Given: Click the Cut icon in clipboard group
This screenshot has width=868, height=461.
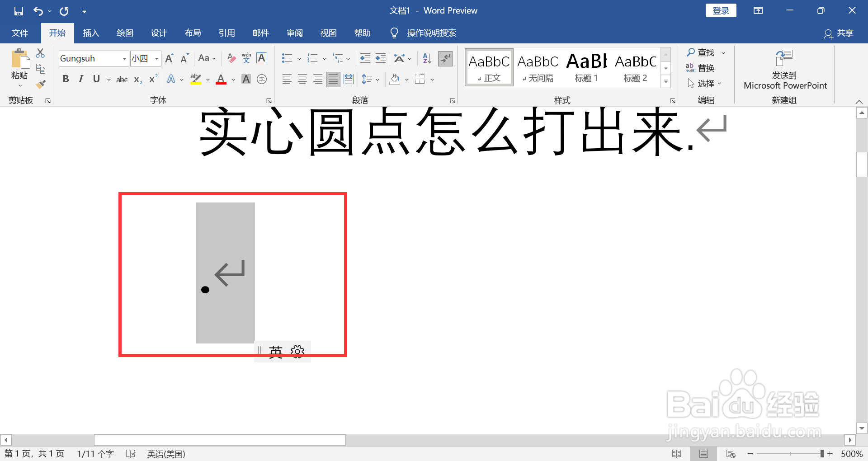Looking at the screenshot, I should pos(40,53).
